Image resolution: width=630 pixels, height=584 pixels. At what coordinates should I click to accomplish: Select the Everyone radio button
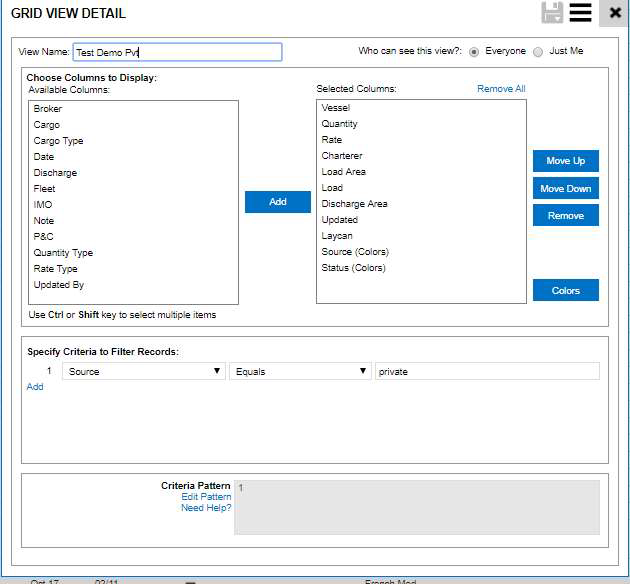click(474, 52)
